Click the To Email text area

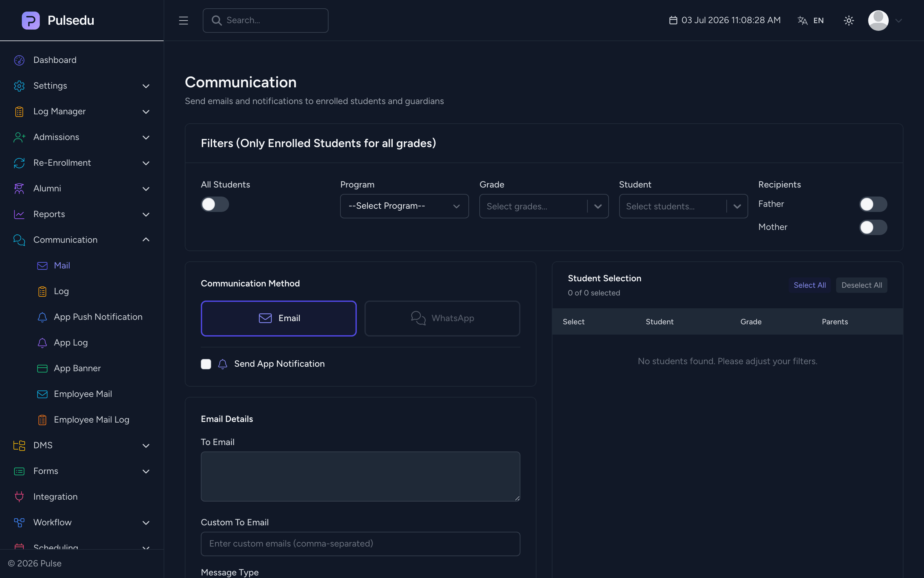[x=360, y=476]
